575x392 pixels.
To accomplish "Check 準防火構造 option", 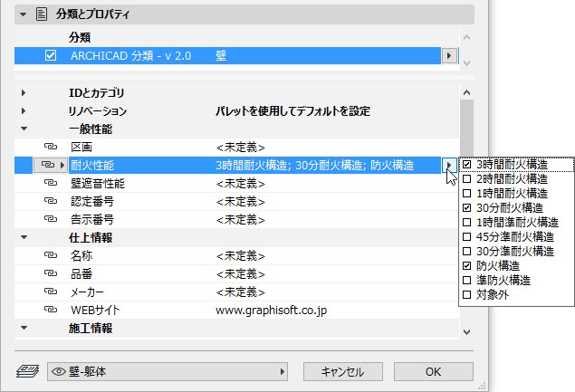I will tap(467, 281).
